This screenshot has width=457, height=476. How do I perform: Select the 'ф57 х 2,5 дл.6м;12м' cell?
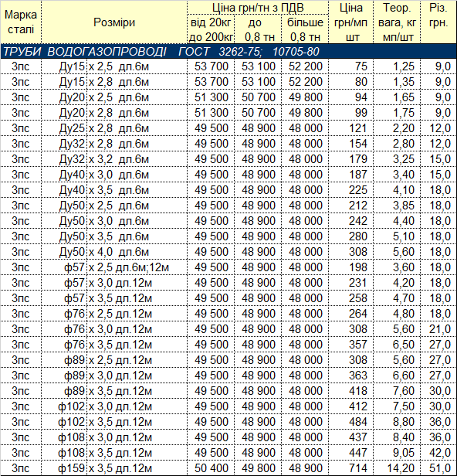(x=114, y=267)
